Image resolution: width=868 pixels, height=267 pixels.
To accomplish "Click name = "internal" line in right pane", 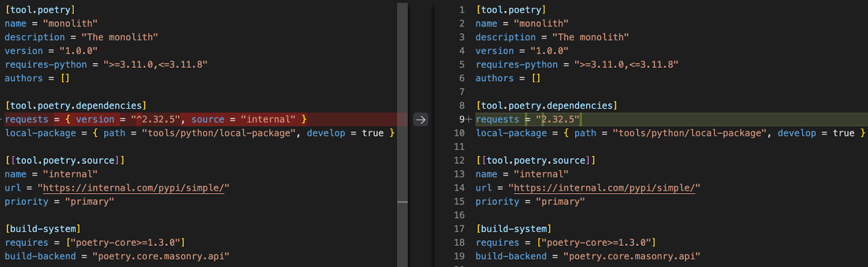I will coord(522,174).
